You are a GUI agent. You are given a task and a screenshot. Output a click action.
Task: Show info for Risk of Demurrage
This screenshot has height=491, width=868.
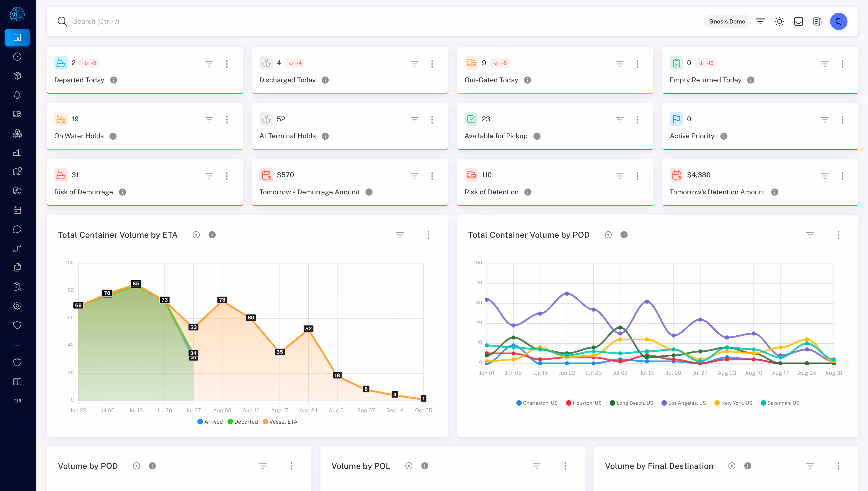(122, 192)
